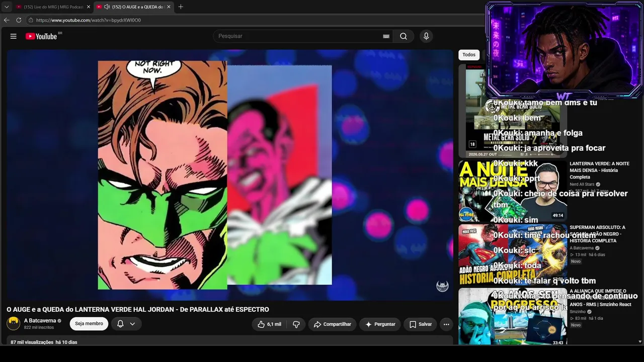This screenshot has height=362, width=644.
Task: Click the page scrollbar down arrow
Action: pos(640,341)
